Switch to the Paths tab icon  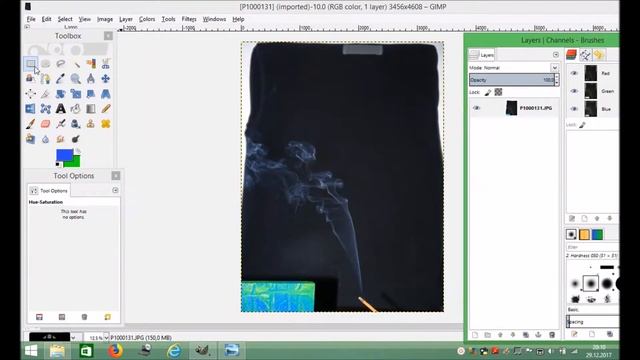click(x=585, y=55)
